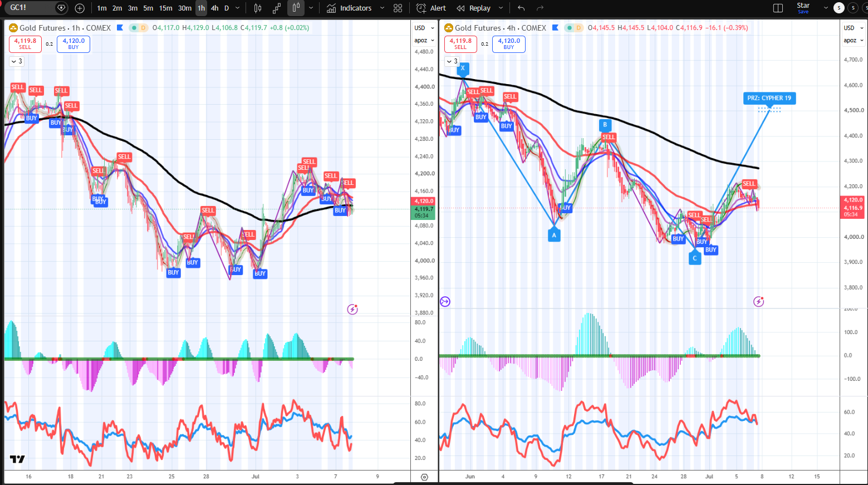This screenshot has height=485, width=868.
Task: Select the 4h timeframe
Action: tap(214, 8)
